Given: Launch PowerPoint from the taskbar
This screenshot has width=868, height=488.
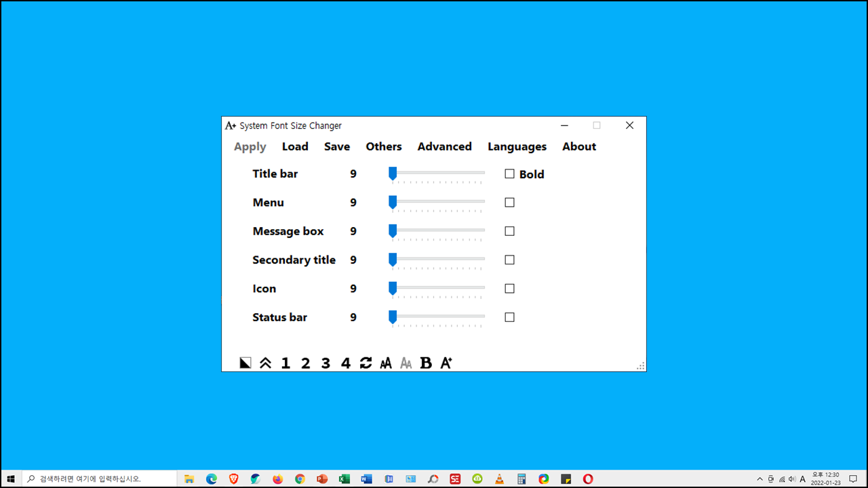Looking at the screenshot, I should point(322,479).
